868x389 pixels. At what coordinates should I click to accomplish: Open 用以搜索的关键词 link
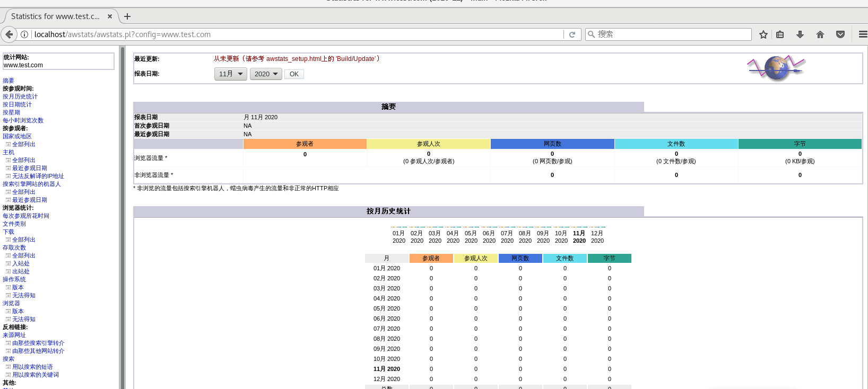coord(36,375)
